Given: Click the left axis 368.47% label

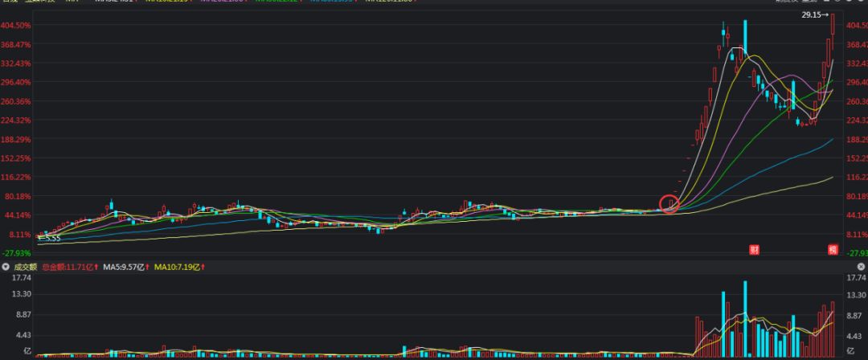Looking at the screenshot, I should (16, 44).
